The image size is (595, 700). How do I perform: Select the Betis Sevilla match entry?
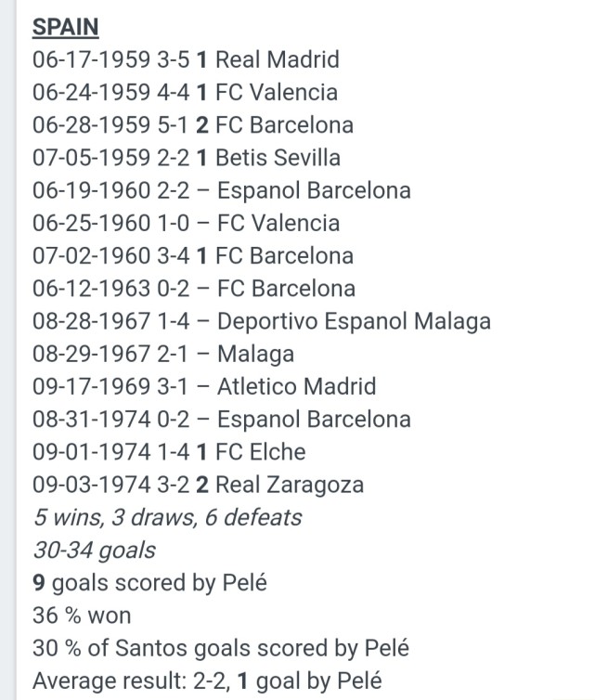click(186, 158)
